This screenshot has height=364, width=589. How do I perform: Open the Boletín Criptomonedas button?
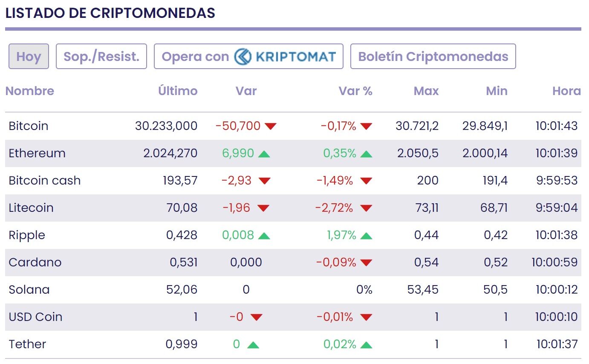(433, 56)
